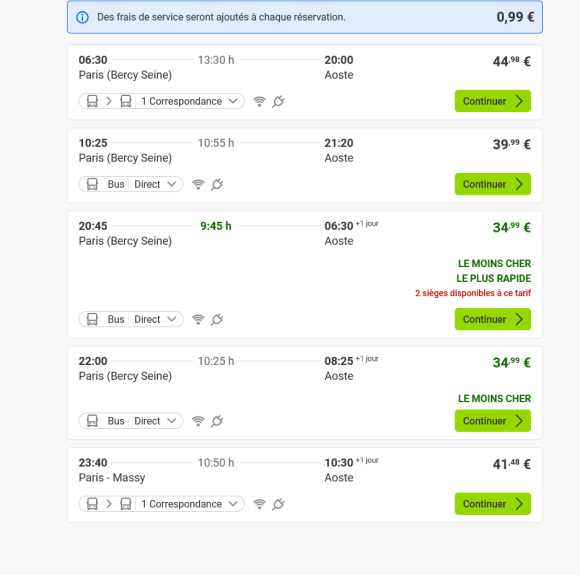Click Wi-Fi icon on the 22:00 trip
This screenshot has height=575, width=580.
tap(198, 421)
